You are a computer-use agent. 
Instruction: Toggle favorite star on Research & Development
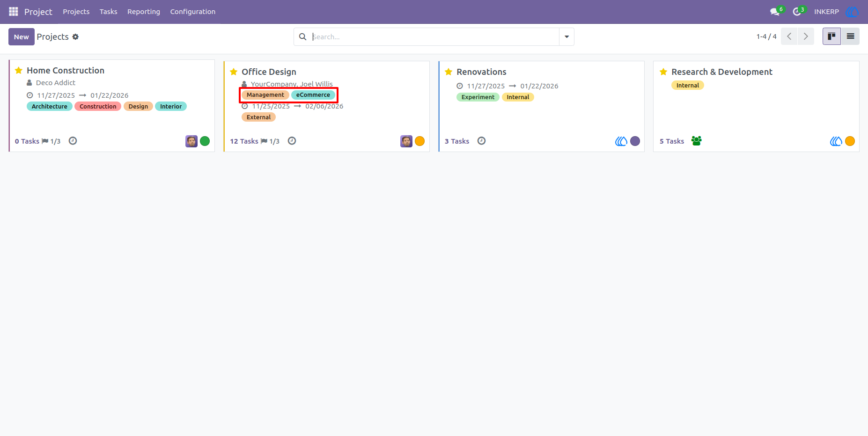coord(663,72)
